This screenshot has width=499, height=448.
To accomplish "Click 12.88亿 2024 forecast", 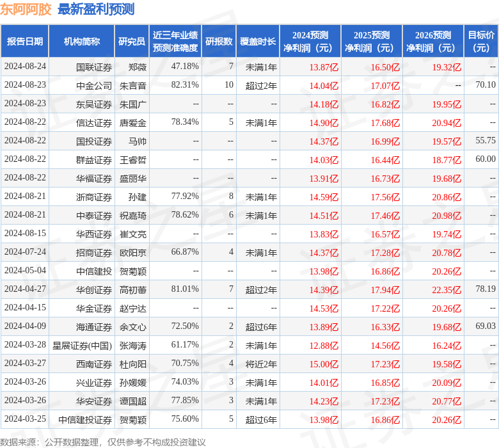I will pos(324,346).
